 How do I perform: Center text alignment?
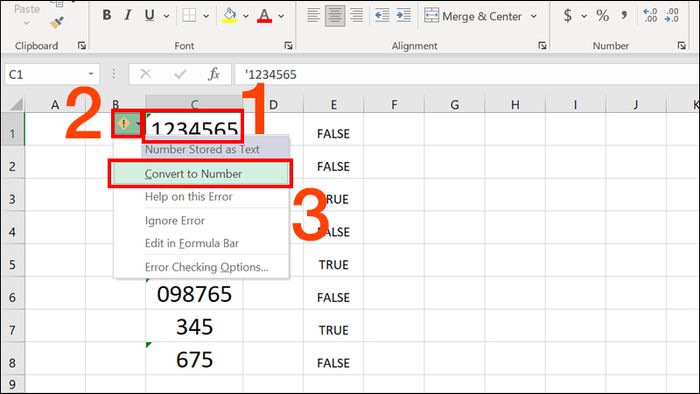[335, 16]
